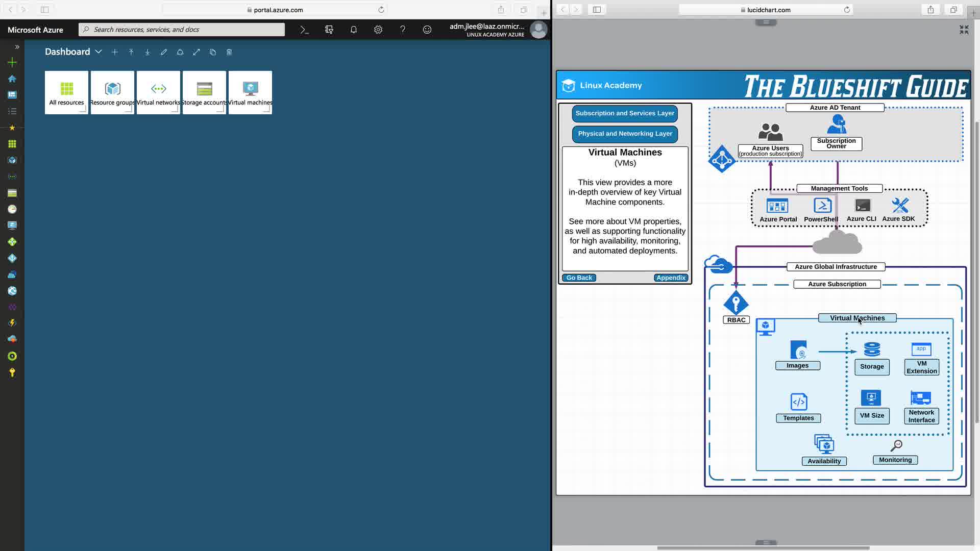Image resolution: width=980 pixels, height=551 pixels.
Task: Click Create a resource plus icon
Action: (12, 62)
